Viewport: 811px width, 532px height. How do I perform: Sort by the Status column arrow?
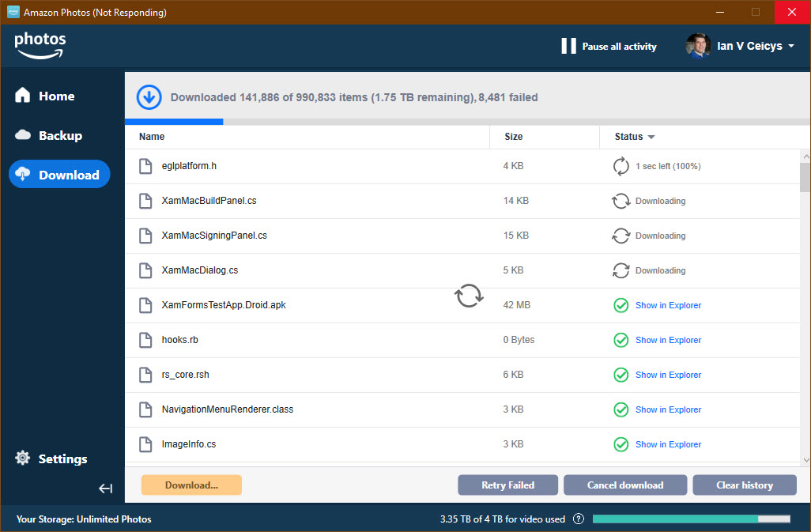pos(651,137)
